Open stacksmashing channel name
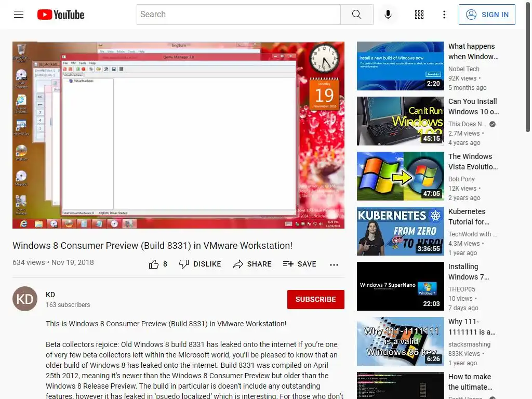The image size is (532, 399). pos(469,344)
